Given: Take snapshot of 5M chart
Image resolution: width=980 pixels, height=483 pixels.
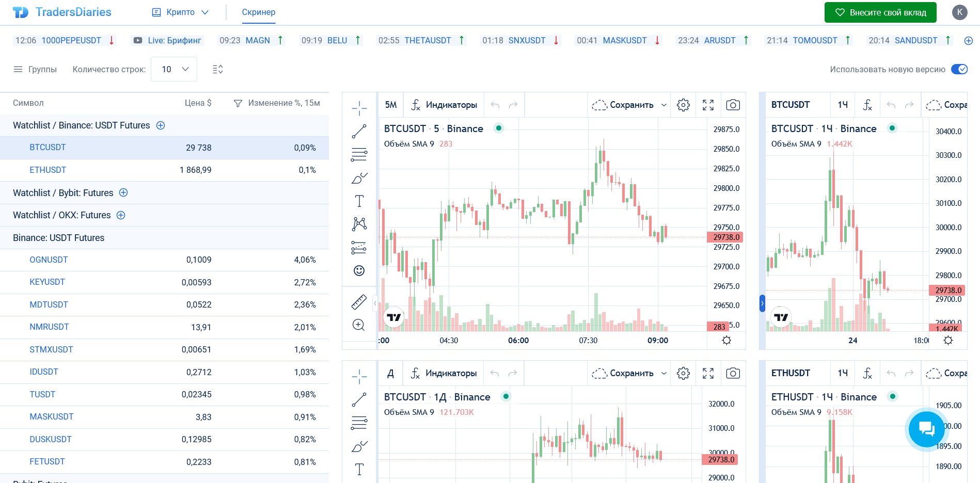Looking at the screenshot, I should click(733, 105).
